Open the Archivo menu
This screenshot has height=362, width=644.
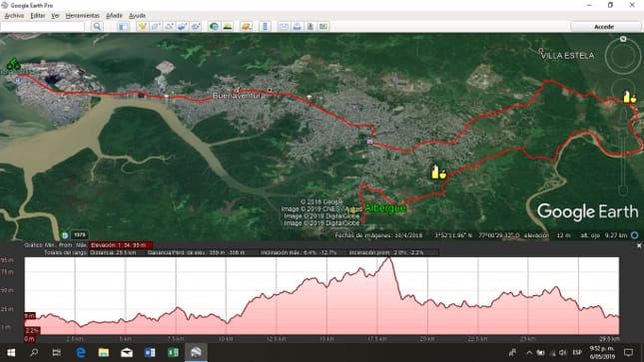tap(14, 16)
